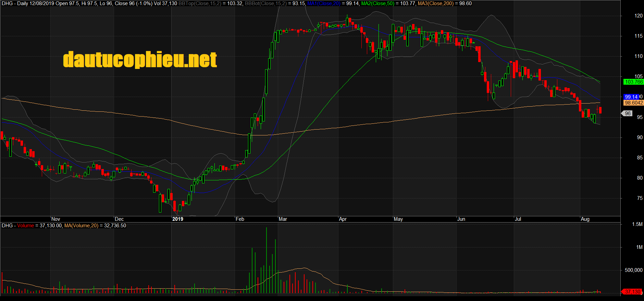Image resolution: width=644 pixels, height=301 pixels.
Task: Click the 2019 year marker on time axis
Action: [177, 219]
